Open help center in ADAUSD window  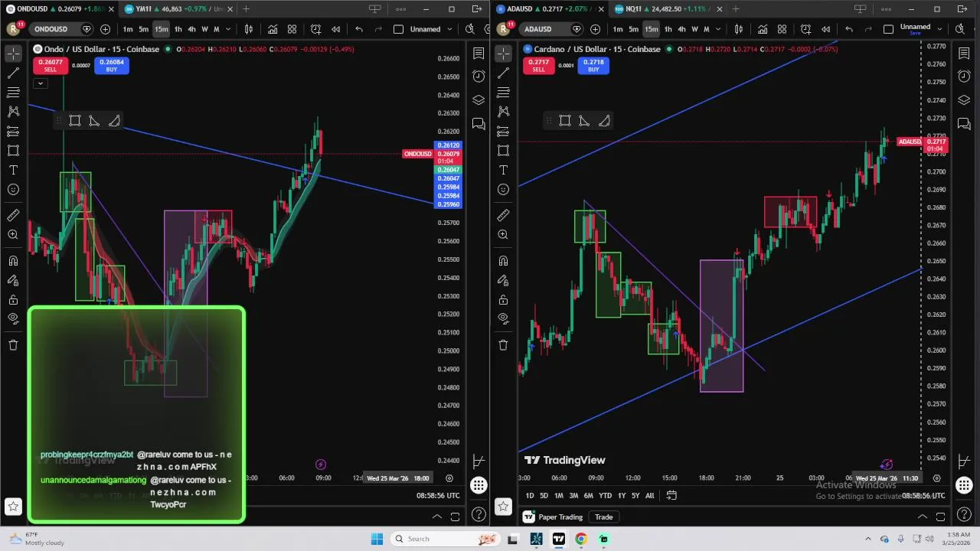(964, 514)
